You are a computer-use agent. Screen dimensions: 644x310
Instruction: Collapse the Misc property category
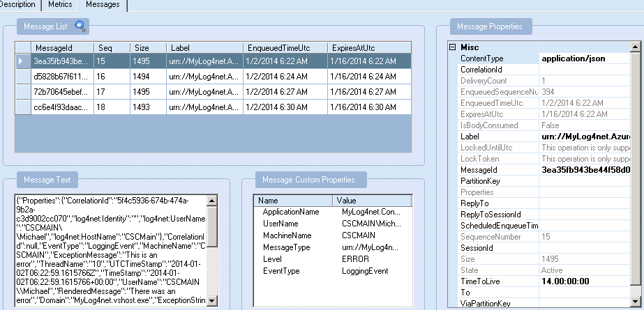point(453,47)
